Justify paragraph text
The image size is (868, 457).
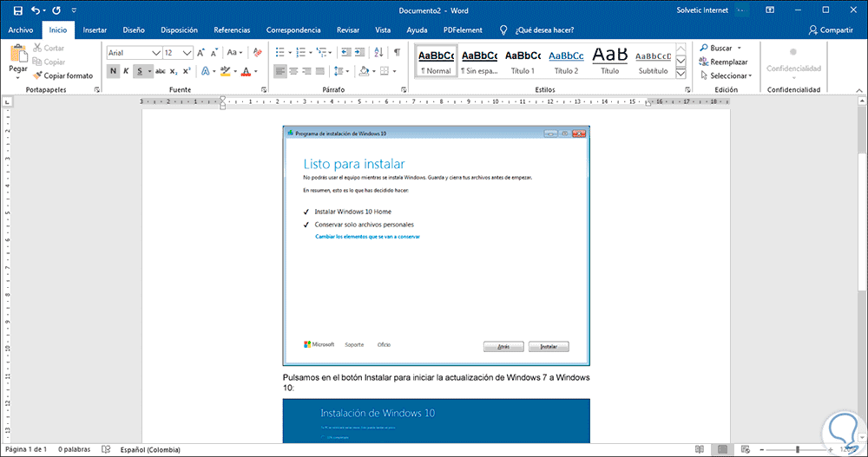(x=320, y=71)
